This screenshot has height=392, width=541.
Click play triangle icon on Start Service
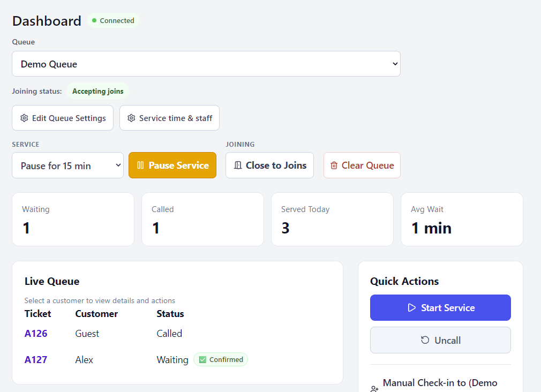411,307
